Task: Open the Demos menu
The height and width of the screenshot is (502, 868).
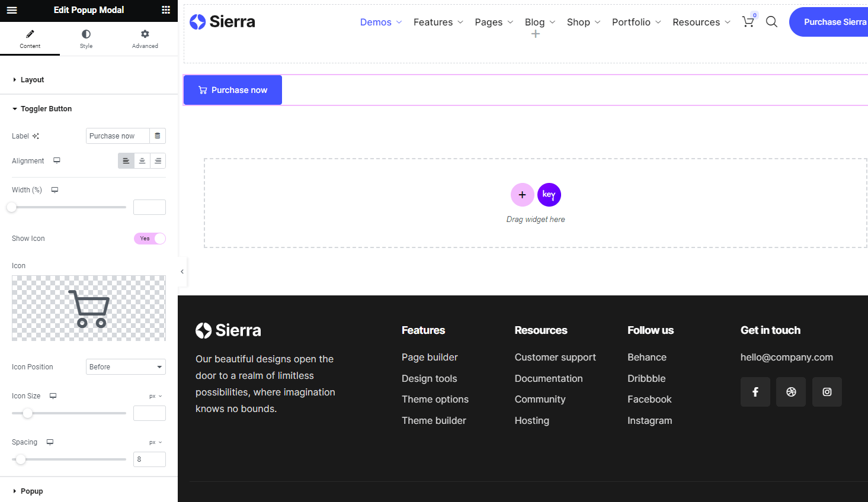Action: (381, 22)
